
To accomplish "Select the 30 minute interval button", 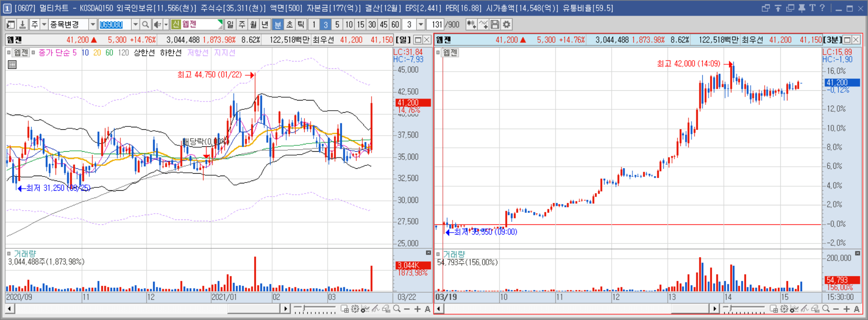I will point(372,24).
